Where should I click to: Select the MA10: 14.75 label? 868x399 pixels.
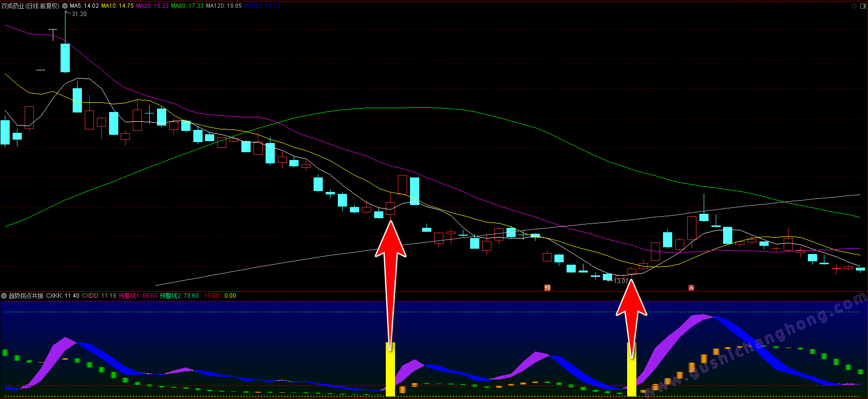click(x=117, y=6)
